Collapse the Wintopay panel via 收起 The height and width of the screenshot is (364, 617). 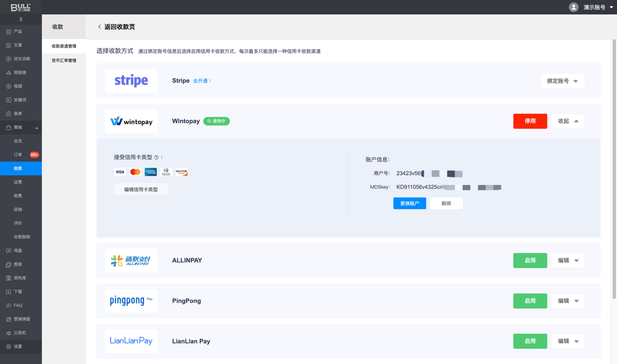click(568, 121)
